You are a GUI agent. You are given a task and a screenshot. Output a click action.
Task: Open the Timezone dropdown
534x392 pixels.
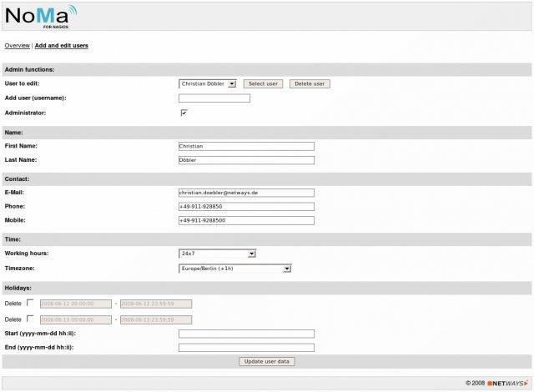pyautogui.click(x=235, y=269)
